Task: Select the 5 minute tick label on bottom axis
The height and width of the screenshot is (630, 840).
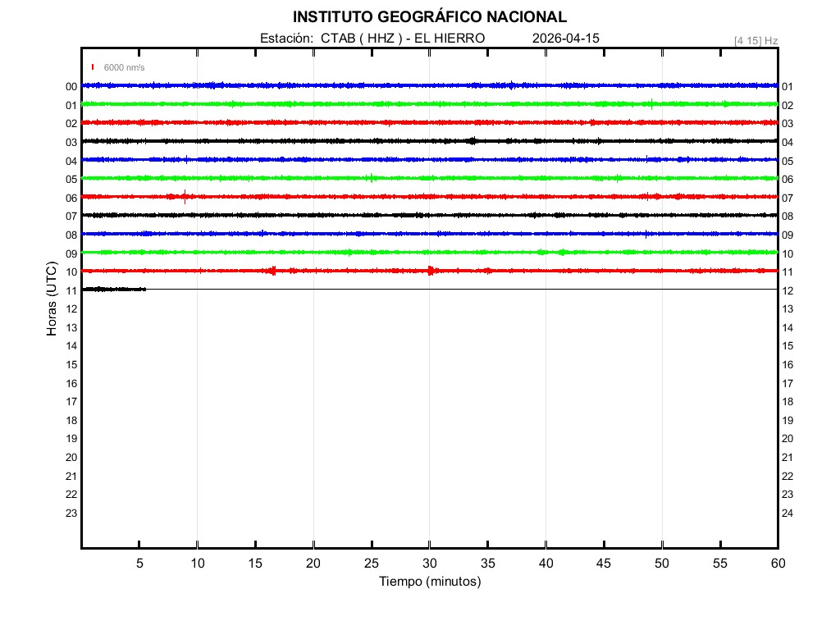Action: (x=139, y=563)
